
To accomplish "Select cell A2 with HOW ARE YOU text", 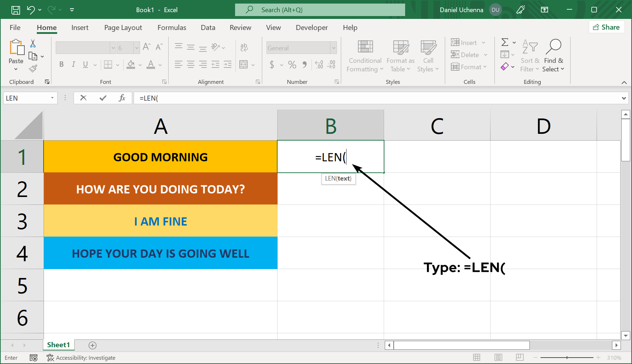I will [x=160, y=189].
